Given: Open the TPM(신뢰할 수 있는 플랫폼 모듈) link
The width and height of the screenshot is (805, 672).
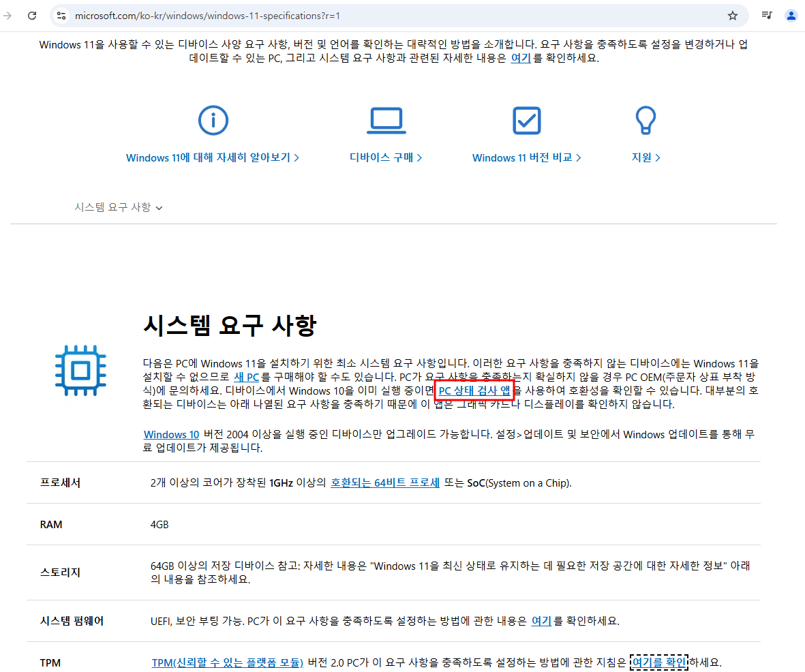Looking at the screenshot, I should click(228, 662).
